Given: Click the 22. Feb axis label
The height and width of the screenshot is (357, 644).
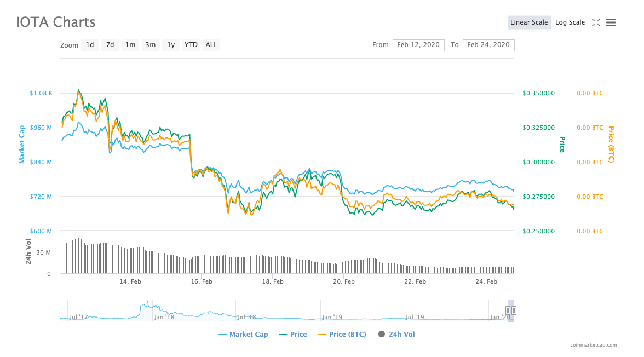Looking at the screenshot, I should click(415, 282).
